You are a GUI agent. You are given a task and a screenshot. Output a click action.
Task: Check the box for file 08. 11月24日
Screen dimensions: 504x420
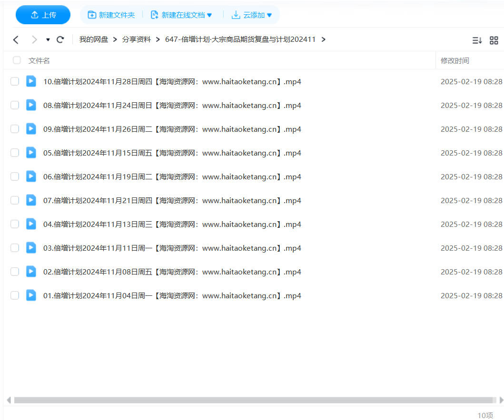point(15,105)
